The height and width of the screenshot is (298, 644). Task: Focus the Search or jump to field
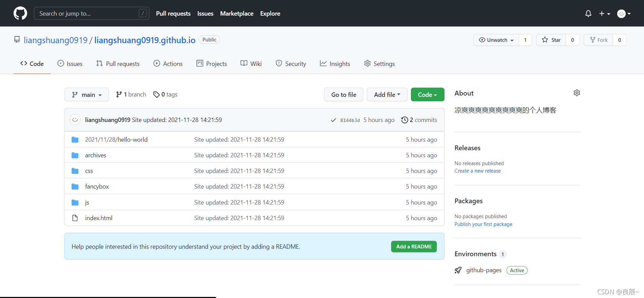click(92, 14)
